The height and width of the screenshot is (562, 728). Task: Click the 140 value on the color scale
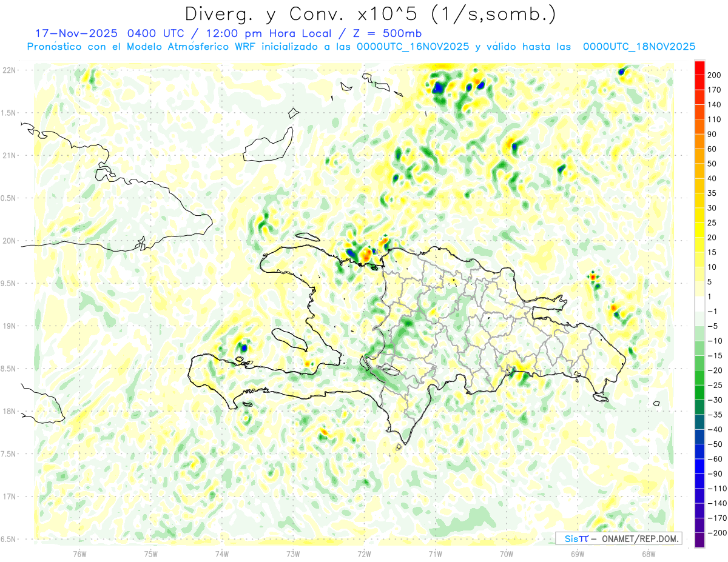tap(715, 105)
